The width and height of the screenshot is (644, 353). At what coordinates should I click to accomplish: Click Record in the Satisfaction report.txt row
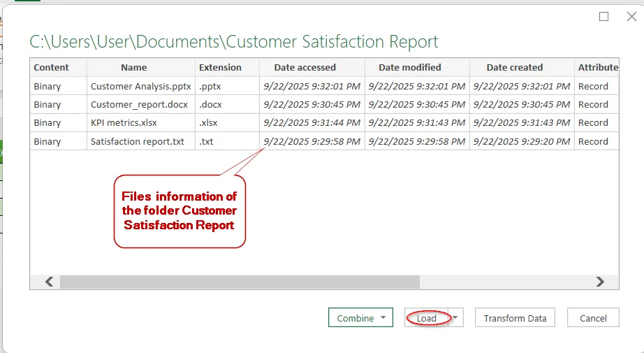point(597,141)
